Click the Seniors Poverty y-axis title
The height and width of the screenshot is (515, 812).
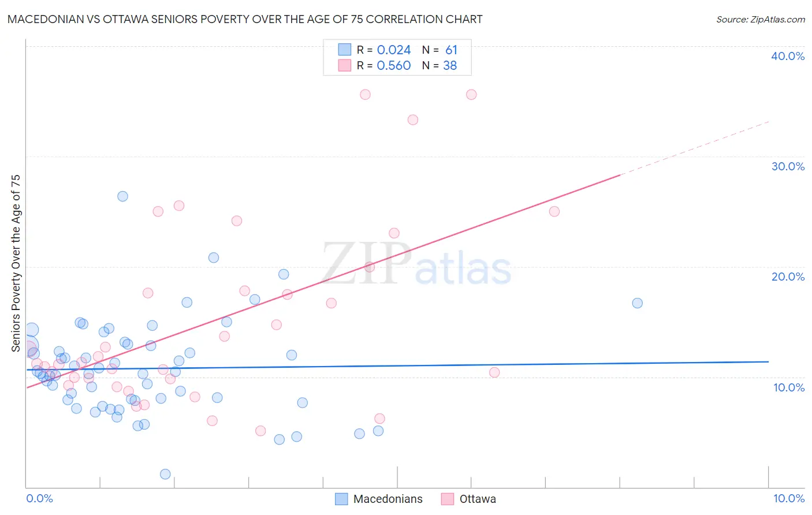pos(16,263)
